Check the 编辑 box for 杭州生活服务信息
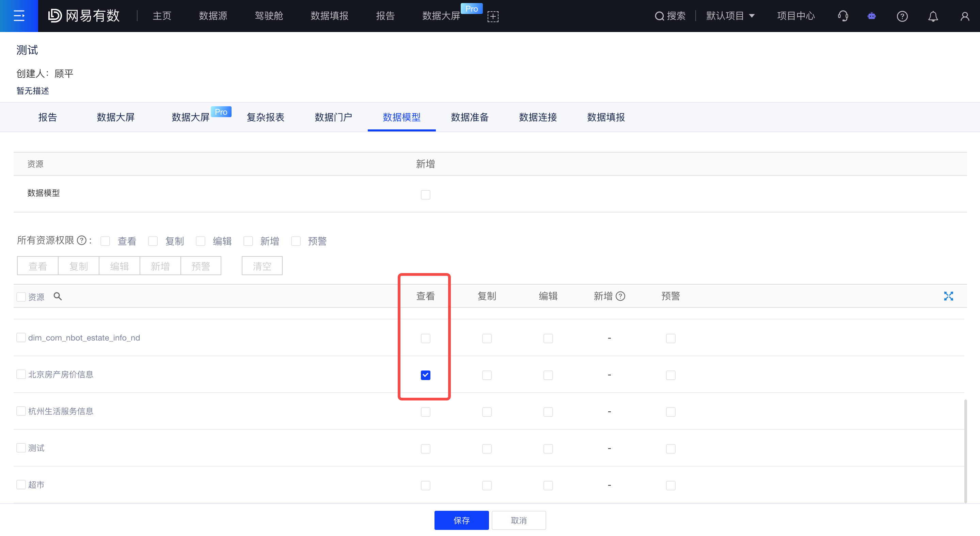 click(548, 412)
